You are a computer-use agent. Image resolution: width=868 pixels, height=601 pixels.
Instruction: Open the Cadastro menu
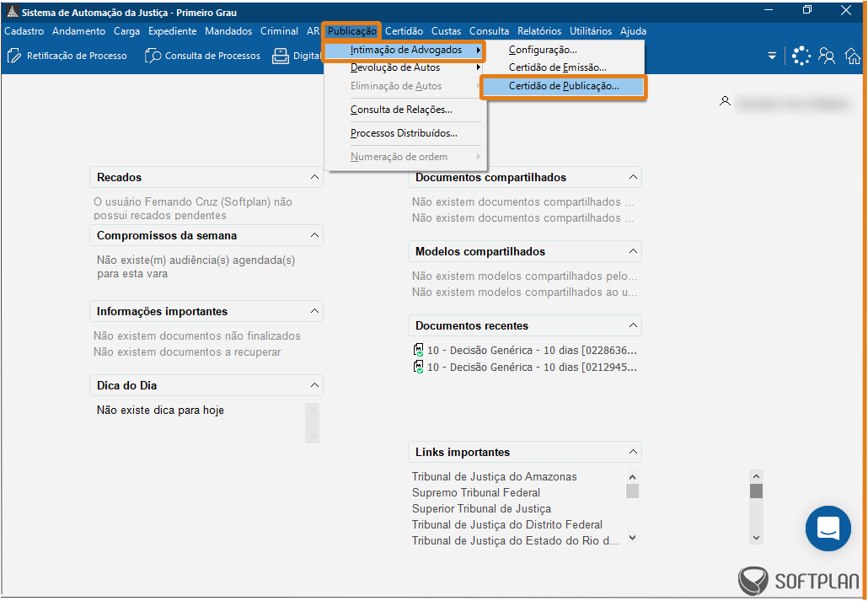pyautogui.click(x=24, y=31)
